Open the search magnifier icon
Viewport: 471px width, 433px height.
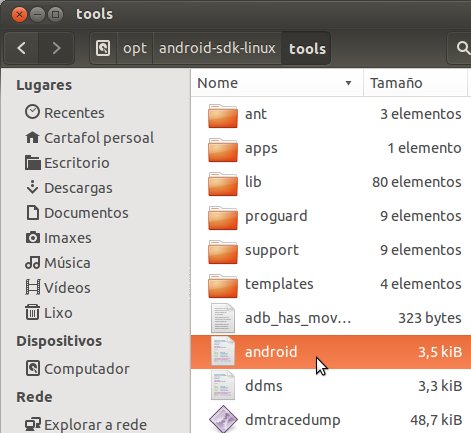[x=463, y=48]
